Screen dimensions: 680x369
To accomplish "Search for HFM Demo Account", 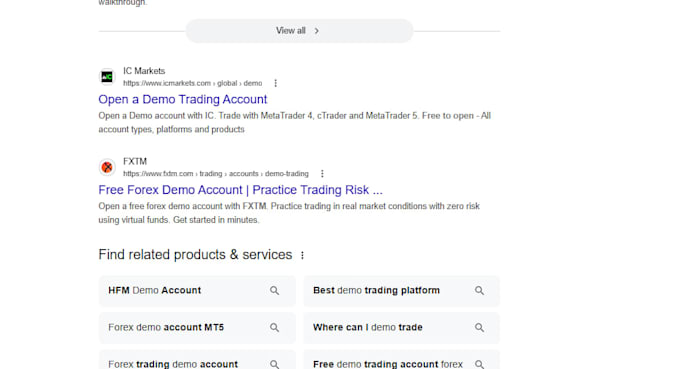I will [197, 291].
